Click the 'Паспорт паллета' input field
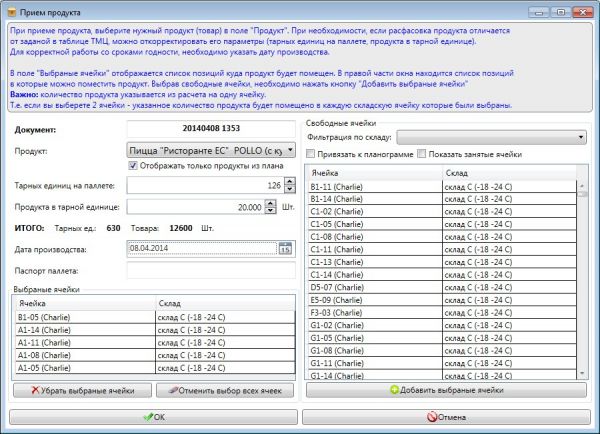 pos(210,270)
